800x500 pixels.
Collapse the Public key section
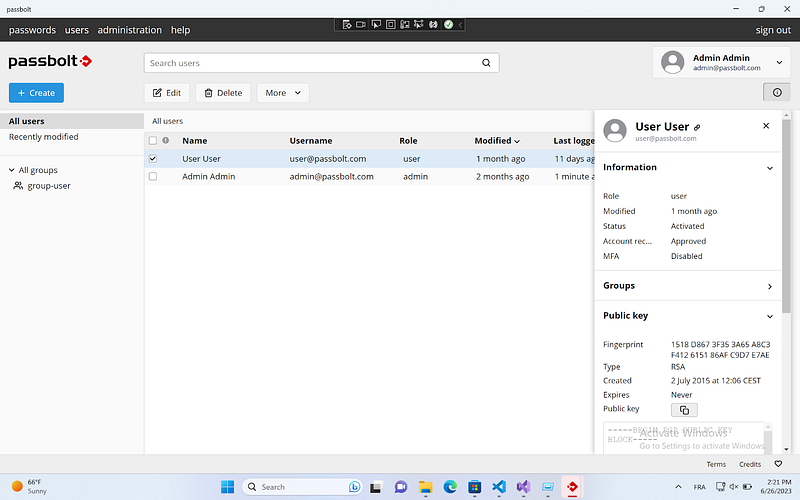pyautogui.click(x=769, y=316)
